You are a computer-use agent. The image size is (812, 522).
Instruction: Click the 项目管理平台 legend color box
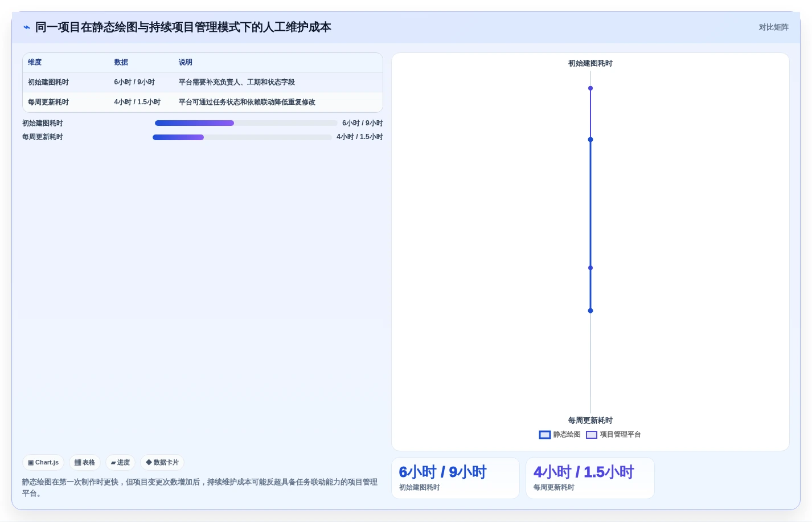[x=592, y=435]
